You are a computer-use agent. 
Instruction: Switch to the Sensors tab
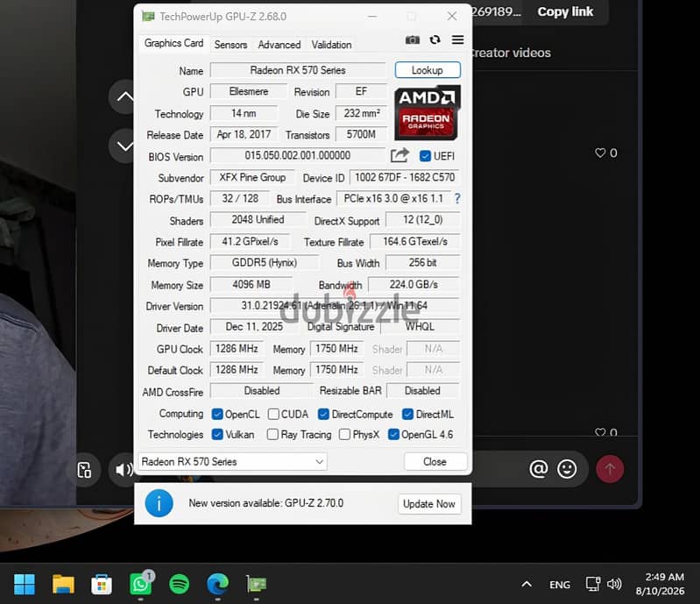[x=230, y=45]
